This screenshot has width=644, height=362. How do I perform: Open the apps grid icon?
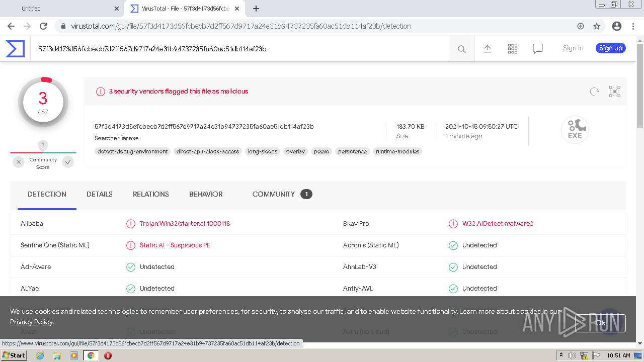[x=512, y=48]
